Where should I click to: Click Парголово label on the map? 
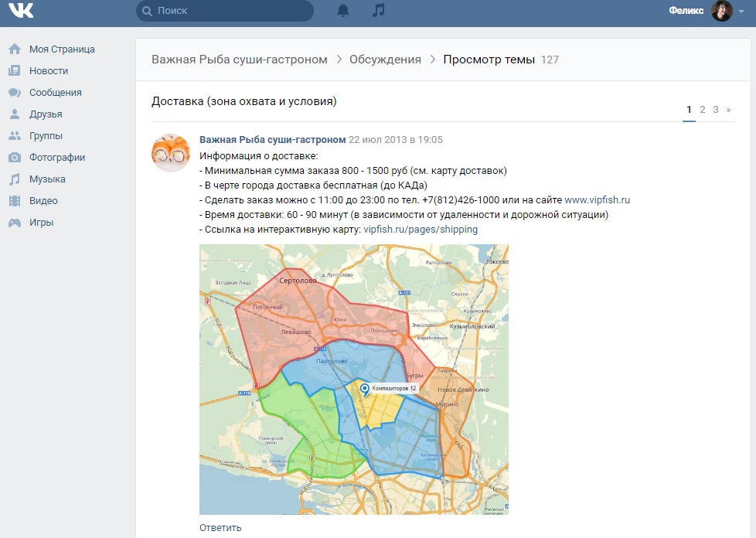(332, 360)
